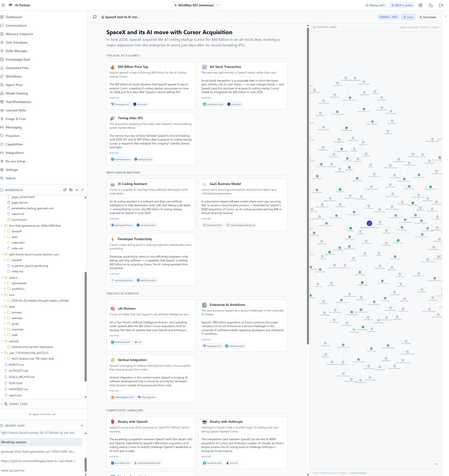The image size is (449, 476).
Task: Collapse the uploads folder
Action: pyautogui.click(x=2, y=341)
